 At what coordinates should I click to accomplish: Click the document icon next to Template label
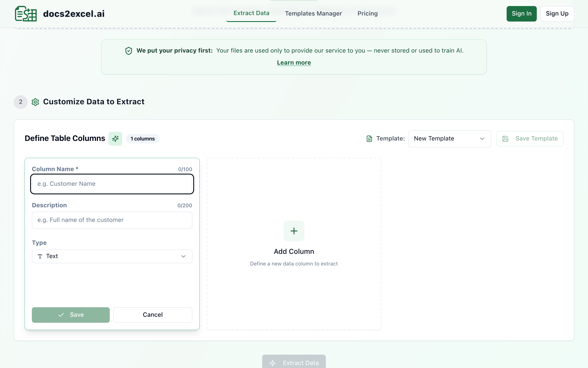369,139
